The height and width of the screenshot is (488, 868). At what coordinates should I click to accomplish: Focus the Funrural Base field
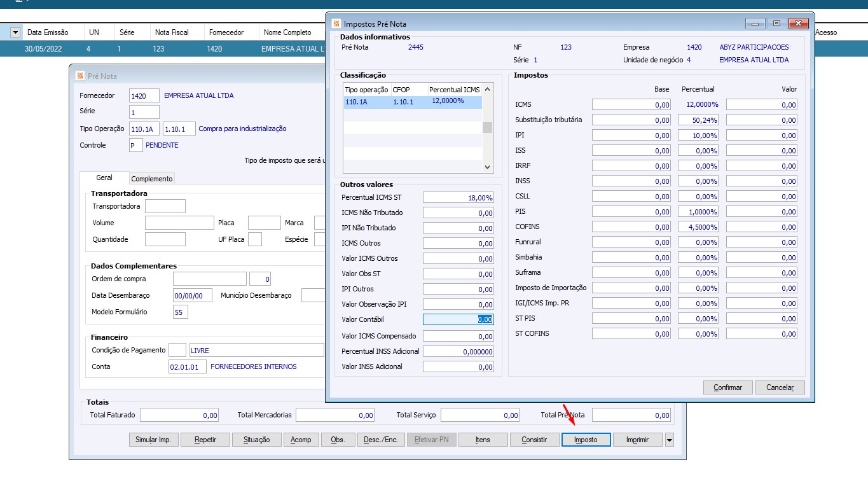631,242
